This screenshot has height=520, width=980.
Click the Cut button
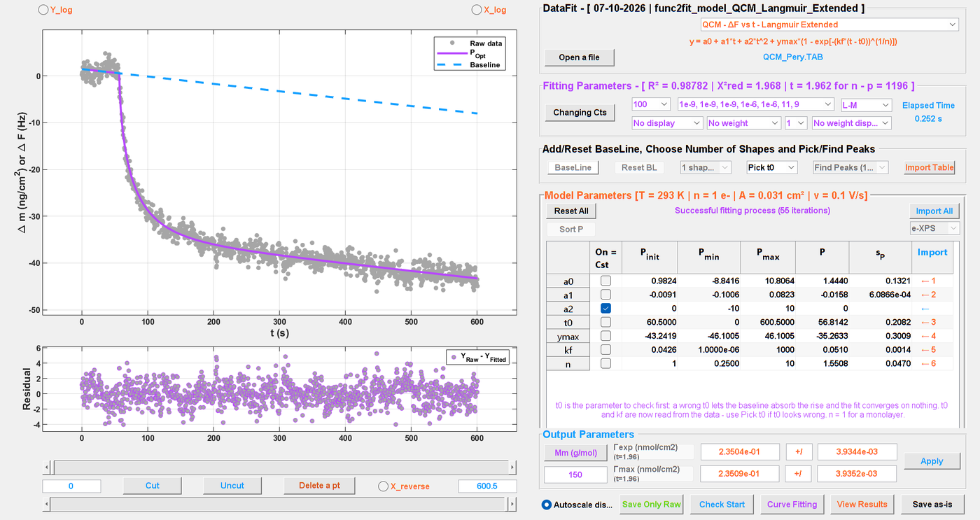pyautogui.click(x=153, y=486)
